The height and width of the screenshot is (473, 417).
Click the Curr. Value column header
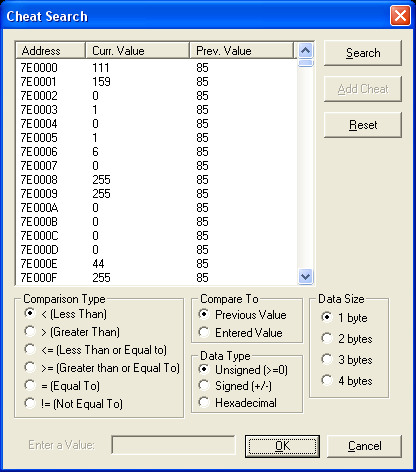[x=137, y=51]
